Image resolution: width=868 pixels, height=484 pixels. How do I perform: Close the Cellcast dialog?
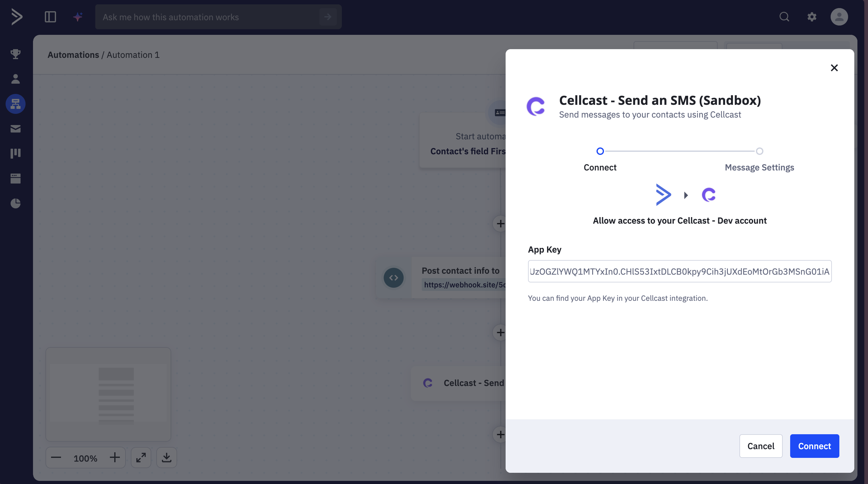click(834, 68)
